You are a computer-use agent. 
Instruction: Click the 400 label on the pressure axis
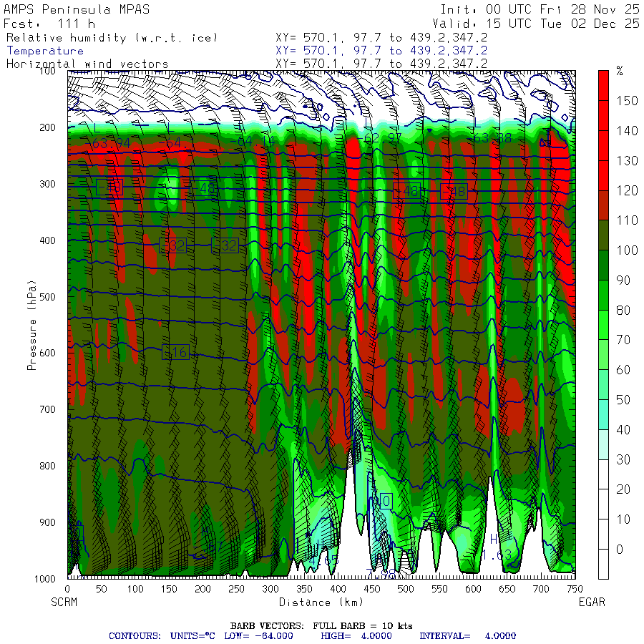click(x=48, y=240)
